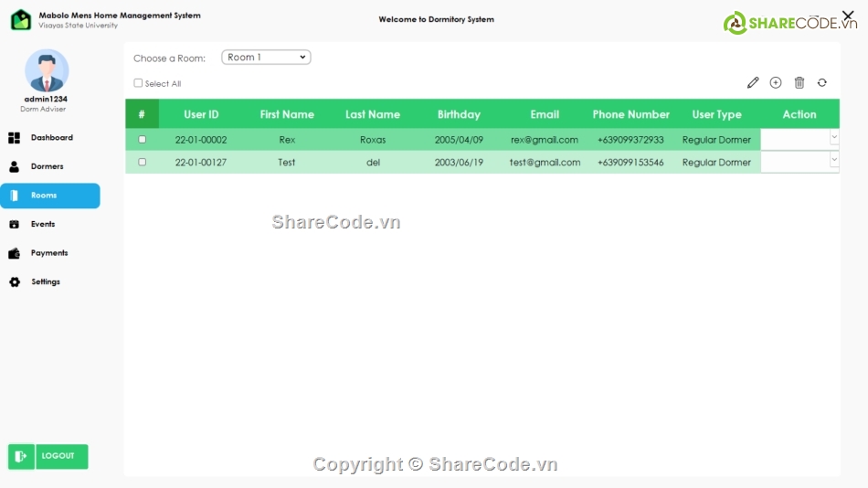Click the Payments wallet icon
Viewport: 868px width, 488px height.
click(15, 253)
